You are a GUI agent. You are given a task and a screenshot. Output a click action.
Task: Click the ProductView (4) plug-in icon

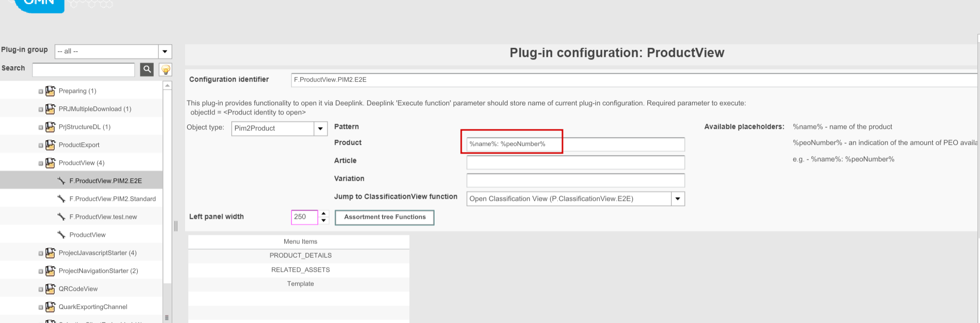point(50,163)
